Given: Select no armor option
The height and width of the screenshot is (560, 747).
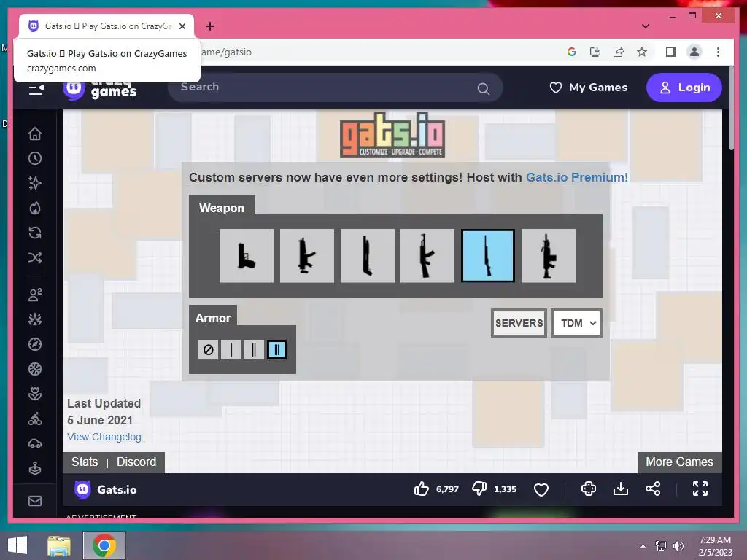Looking at the screenshot, I should 208,349.
